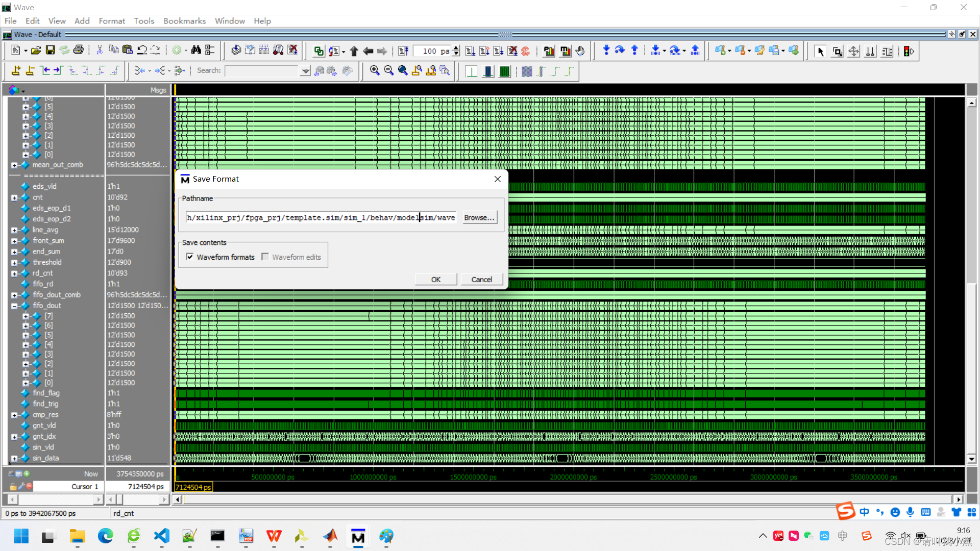The width and height of the screenshot is (980, 551).
Task: Expand the line_avg signal
Action: 14,230
